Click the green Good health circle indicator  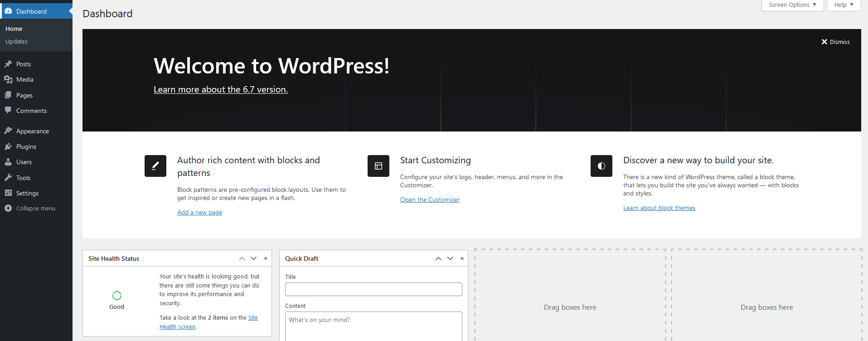coord(117,296)
